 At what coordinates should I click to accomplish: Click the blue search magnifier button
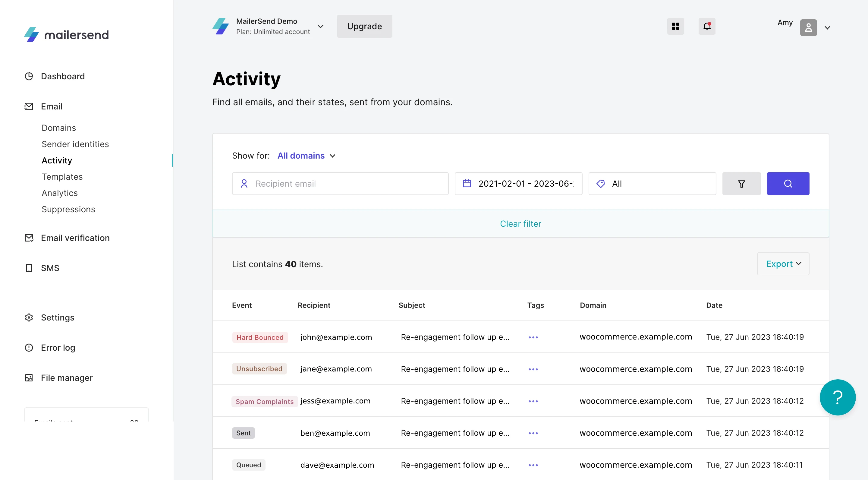click(788, 184)
